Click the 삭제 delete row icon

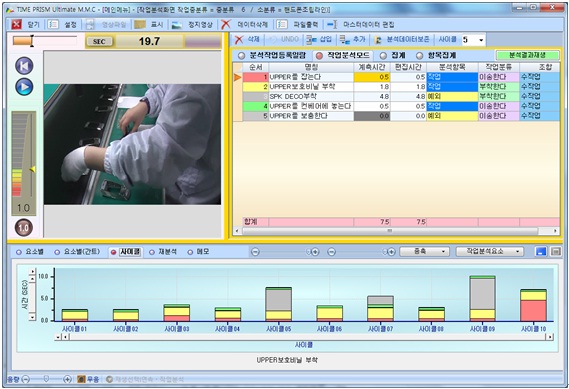point(239,40)
